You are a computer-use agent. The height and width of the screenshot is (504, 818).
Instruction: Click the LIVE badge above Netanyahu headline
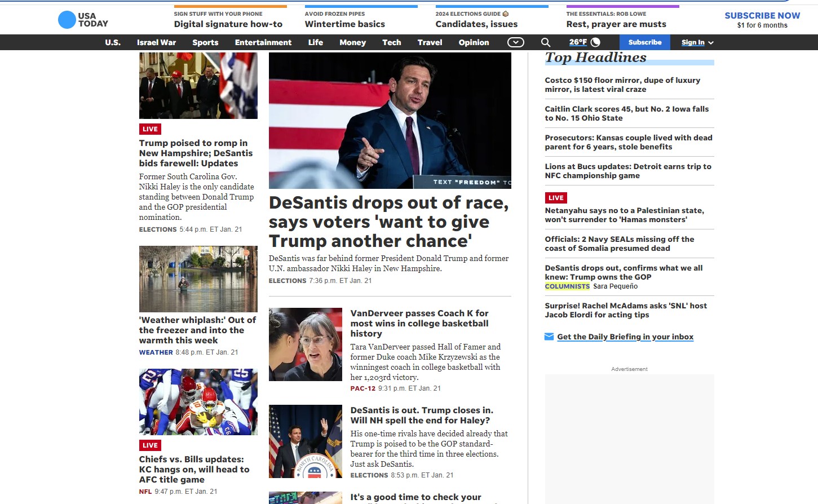pos(556,198)
